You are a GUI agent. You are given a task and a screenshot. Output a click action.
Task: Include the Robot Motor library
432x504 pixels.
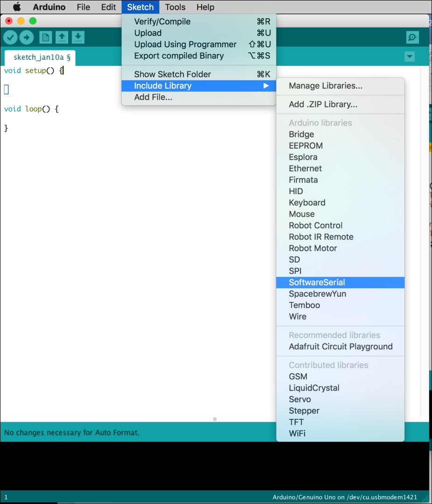point(340,248)
